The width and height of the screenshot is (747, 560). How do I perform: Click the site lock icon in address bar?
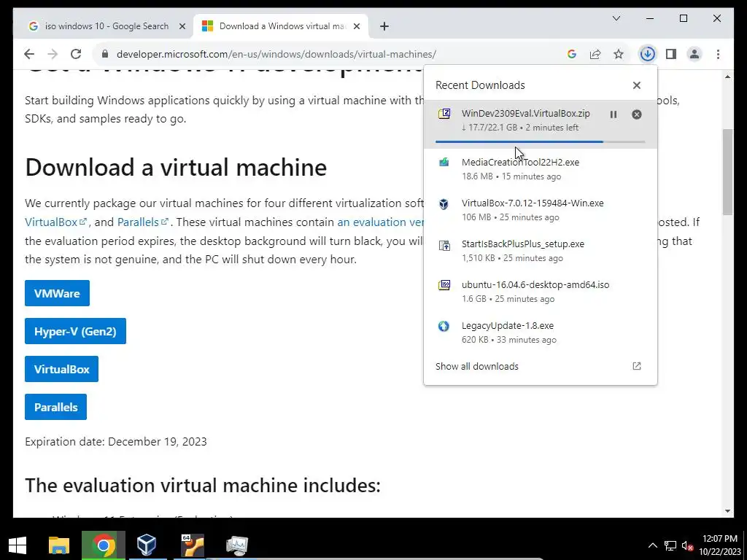coord(105,54)
